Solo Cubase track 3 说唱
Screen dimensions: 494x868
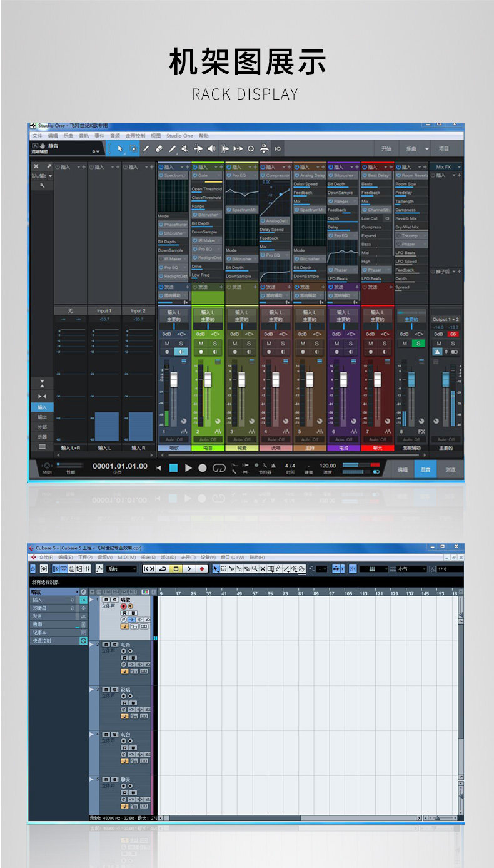[114, 689]
